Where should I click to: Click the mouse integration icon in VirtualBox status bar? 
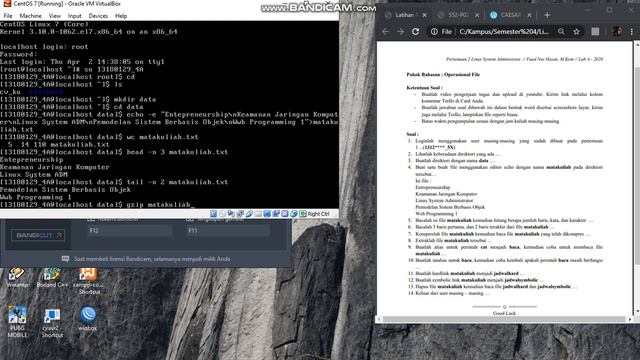tap(293, 214)
